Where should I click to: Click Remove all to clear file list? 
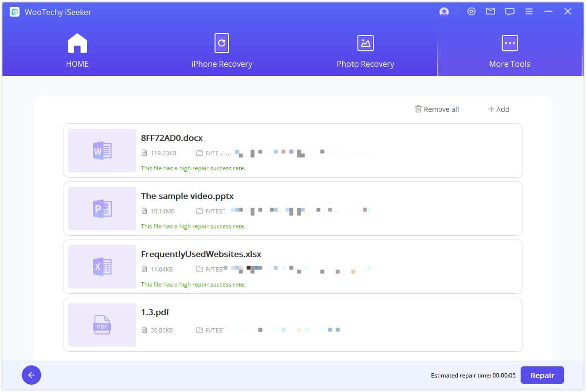pos(437,109)
